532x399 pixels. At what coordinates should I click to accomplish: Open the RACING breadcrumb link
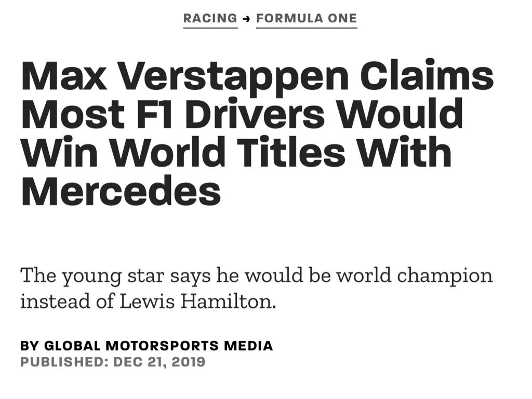[x=210, y=18]
